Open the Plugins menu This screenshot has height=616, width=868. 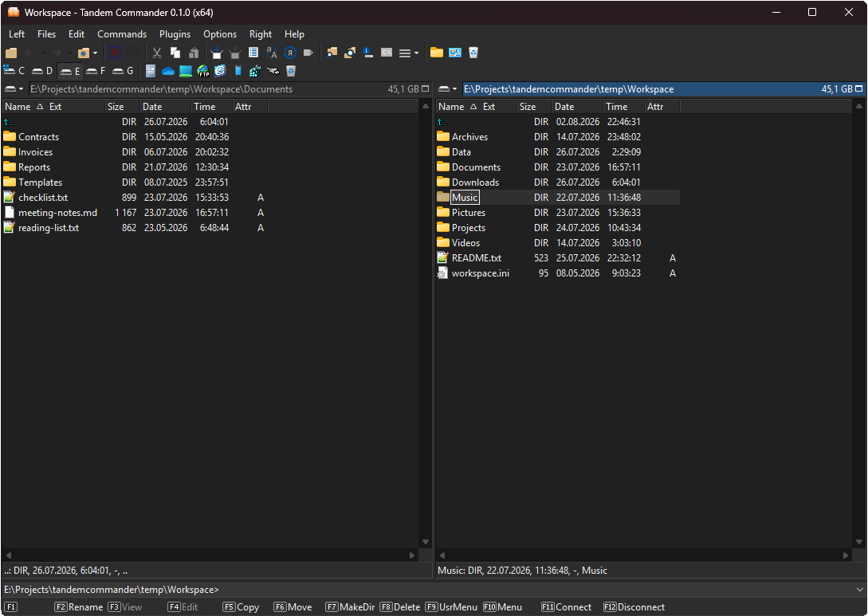click(x=175, y=33)
